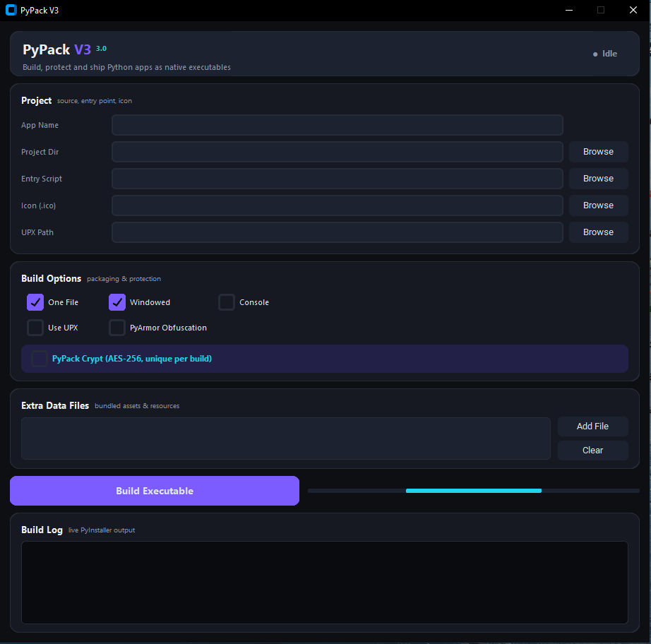This screenshot has height=644, width=651.
Task: Click the Extra Data Files list box
Action: (x=286, y=439)
